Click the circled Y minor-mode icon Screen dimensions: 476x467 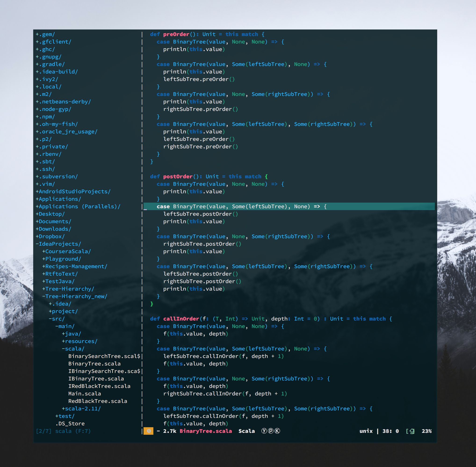264,431
